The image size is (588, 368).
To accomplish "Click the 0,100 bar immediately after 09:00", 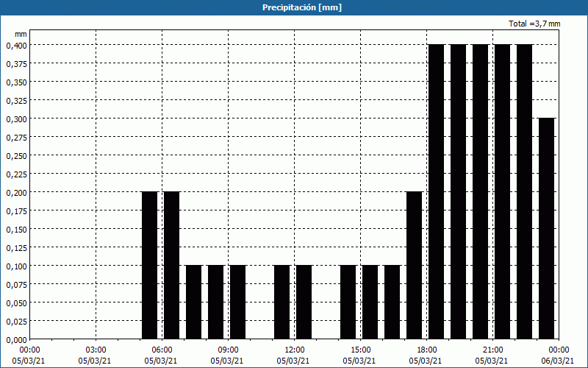I will point(237,302).
